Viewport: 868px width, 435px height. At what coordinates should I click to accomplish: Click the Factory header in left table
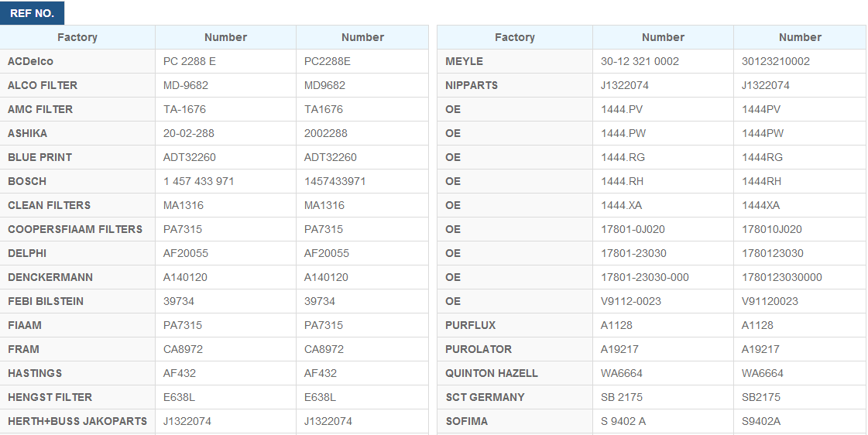point(77,37)
